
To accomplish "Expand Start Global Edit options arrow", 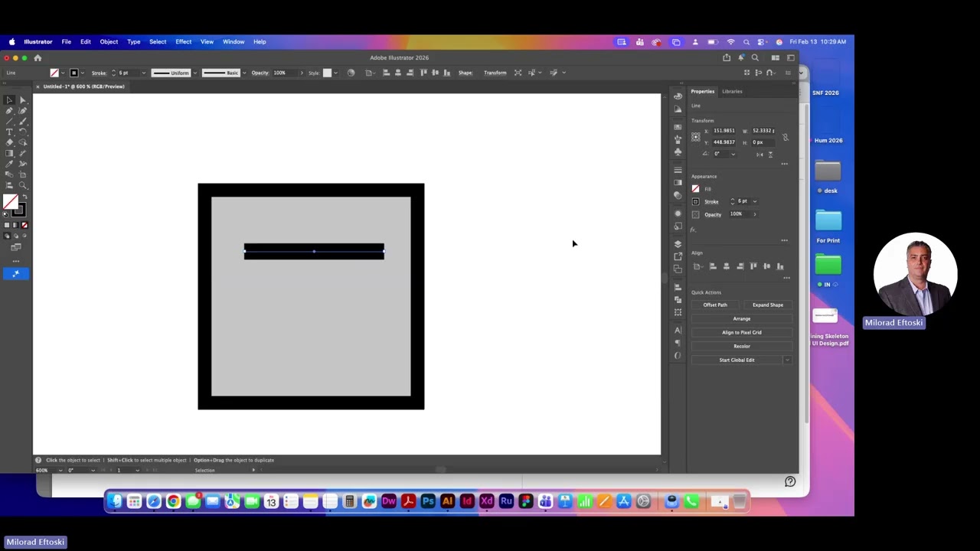I will (x=787, y=360).
